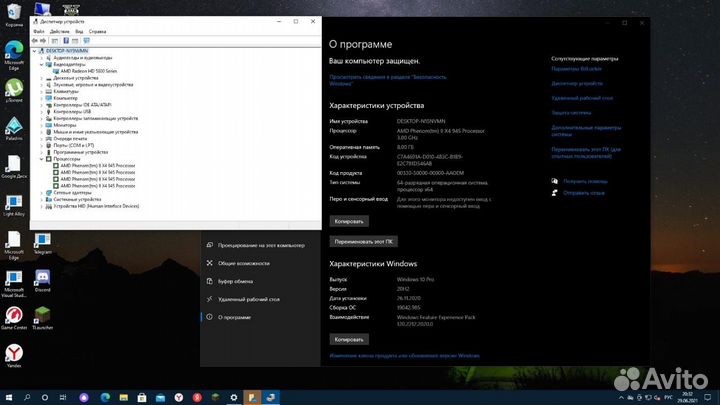This screenshot has height=405, width=720.
Task: Select Устройства HID tree node
Action: click(96, 206)
